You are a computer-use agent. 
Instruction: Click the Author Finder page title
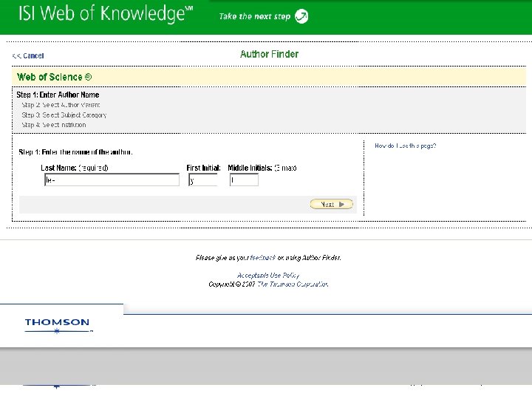coord(270,54)
